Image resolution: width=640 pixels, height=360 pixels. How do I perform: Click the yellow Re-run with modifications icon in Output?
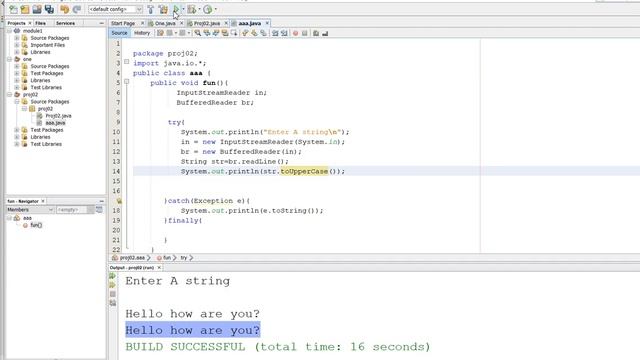point(113,285)
